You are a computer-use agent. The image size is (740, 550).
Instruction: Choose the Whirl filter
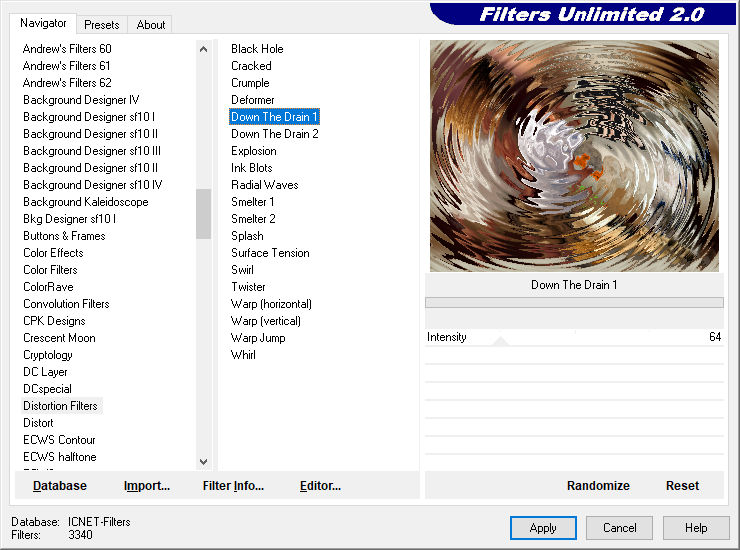coord(243,355)
